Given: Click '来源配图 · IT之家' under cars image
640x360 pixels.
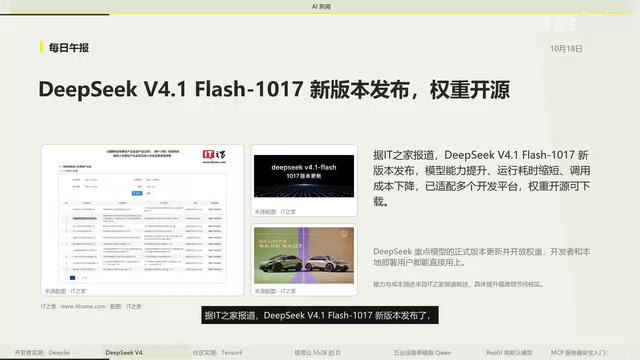Looking at the screenshot, I should click(x=275, y=291).
